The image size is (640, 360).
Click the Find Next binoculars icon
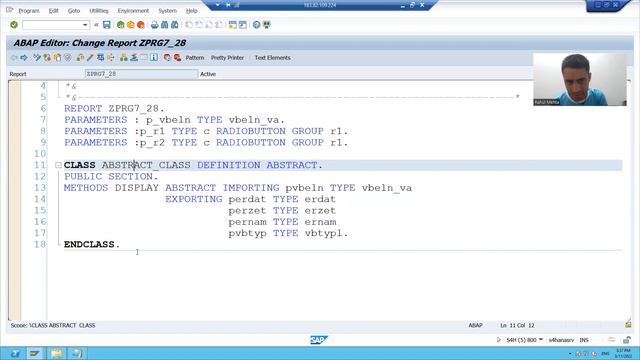(175, 25)
